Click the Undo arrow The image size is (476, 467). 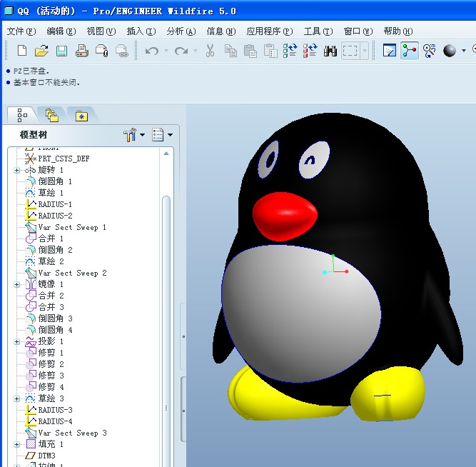(x=152, y=51)
